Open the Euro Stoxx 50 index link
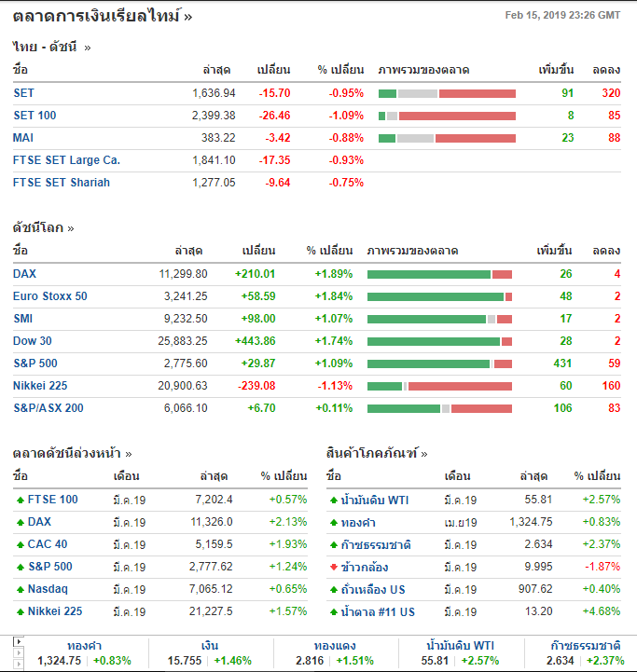The image size is (637, 672). (50, 296)
